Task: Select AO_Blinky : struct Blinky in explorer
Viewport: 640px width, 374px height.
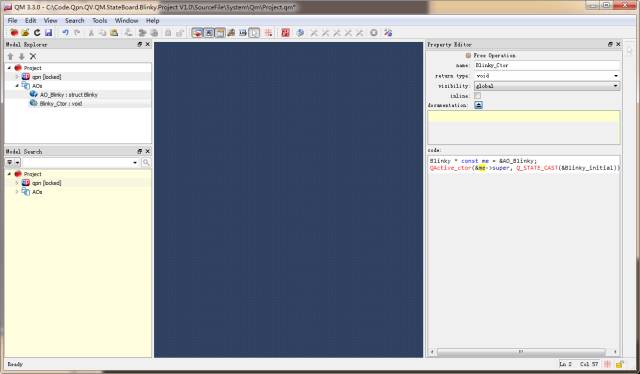Action: coord(69,95)
